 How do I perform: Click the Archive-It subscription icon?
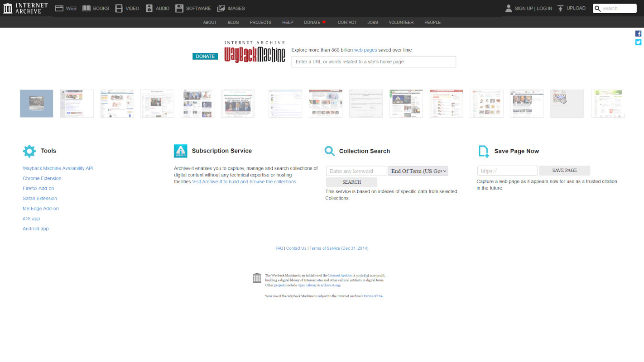pos(180,151)
